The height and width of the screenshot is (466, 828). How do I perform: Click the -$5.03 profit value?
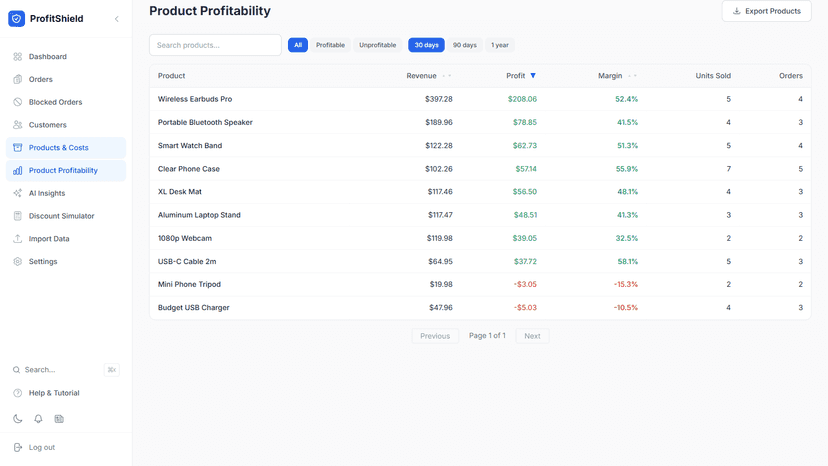525,307
